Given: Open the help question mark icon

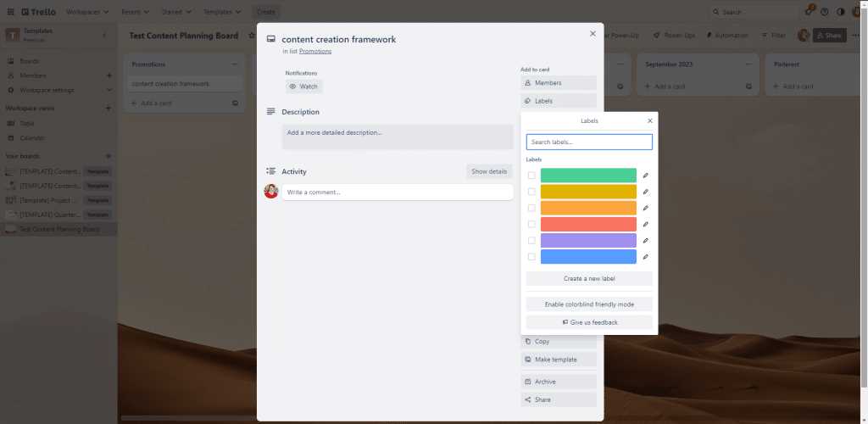Looking at the screenshot, I should pos(824,12).
